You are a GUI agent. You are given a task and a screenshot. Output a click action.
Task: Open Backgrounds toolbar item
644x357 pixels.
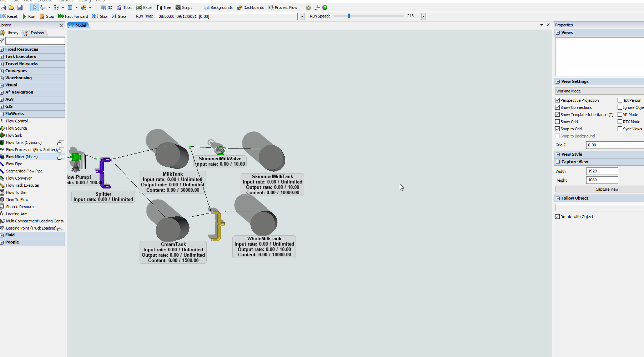click(218, 7)
